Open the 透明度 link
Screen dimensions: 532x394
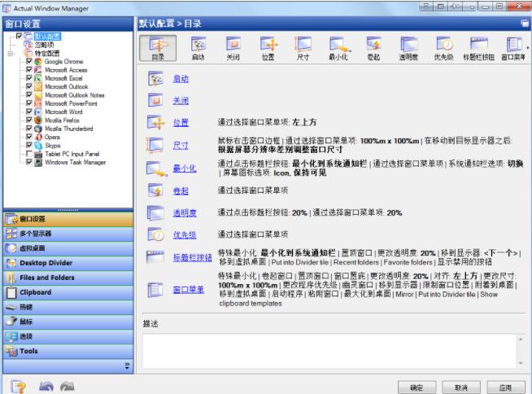click(185, 213)
